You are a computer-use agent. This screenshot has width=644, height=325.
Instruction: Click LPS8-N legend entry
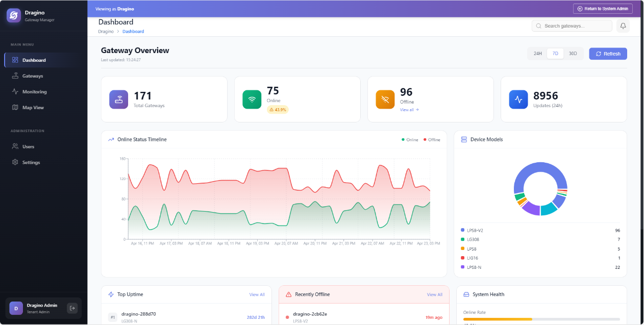pyautogui.click(x=540, y=267)
